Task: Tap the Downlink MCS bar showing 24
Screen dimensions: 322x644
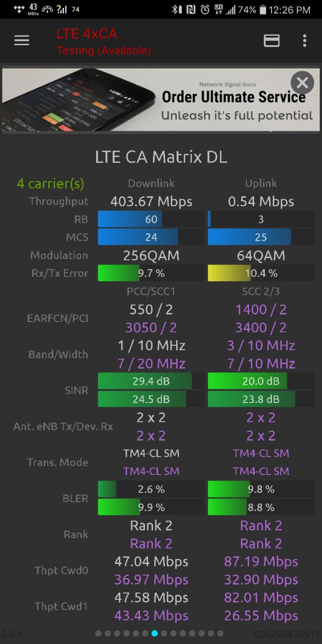Action: tap(151, 237)
